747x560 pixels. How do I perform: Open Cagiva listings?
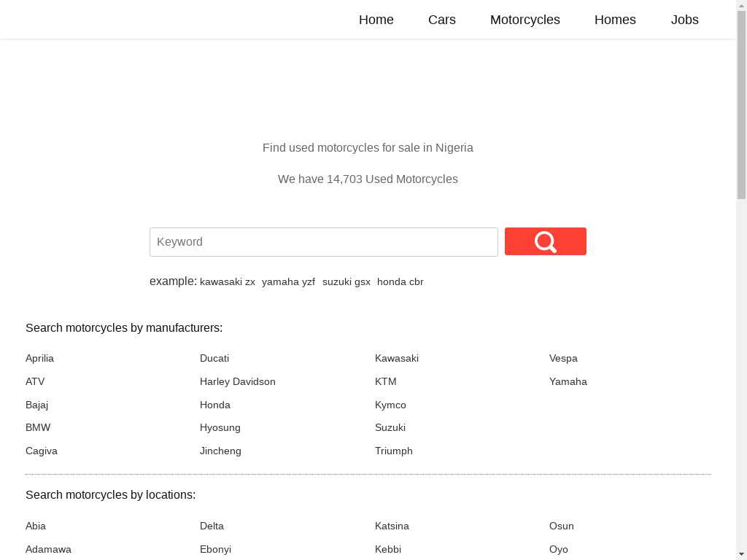click(x=42, y=451)
